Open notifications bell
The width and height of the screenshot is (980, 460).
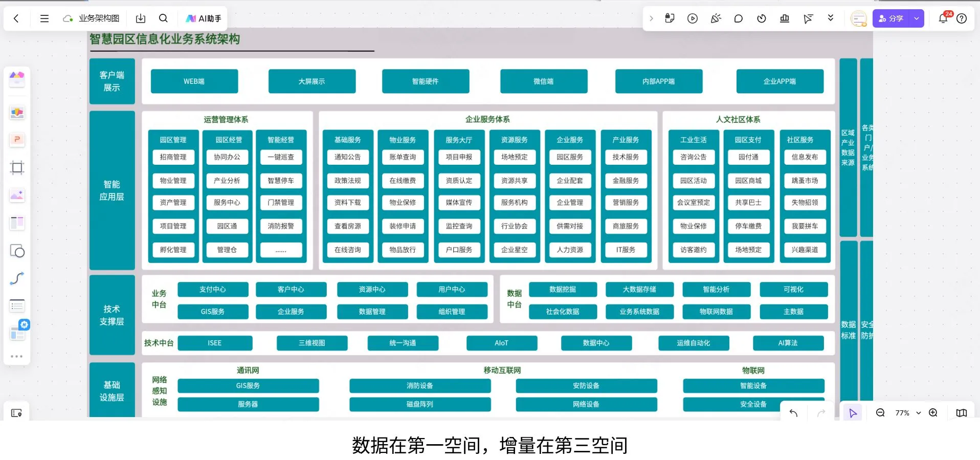(943, 18)
